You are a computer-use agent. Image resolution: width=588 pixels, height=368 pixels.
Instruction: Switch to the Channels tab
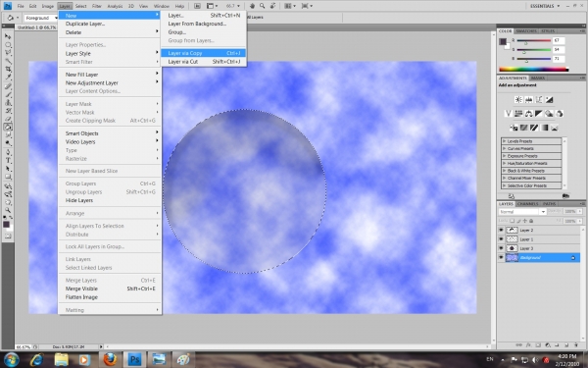527,204
